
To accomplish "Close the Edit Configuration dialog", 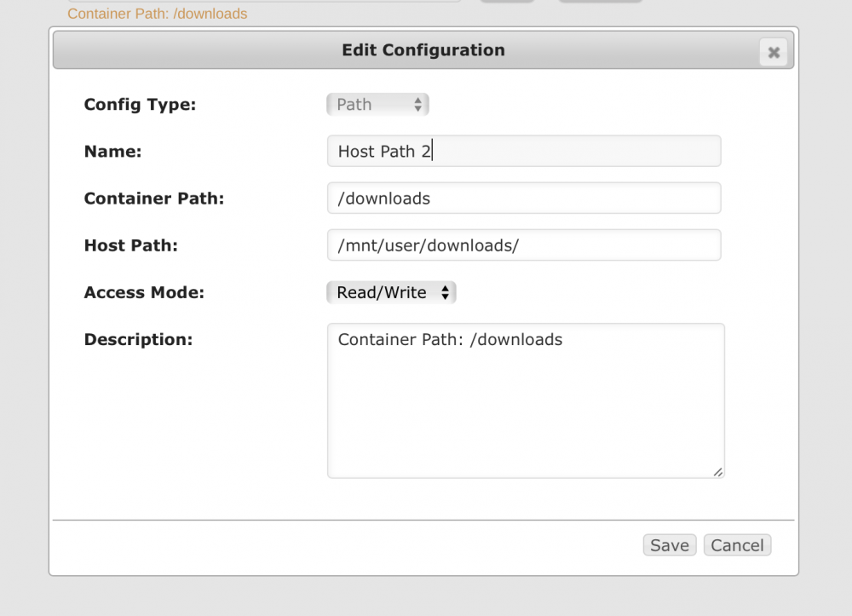I will click(774, 52).
